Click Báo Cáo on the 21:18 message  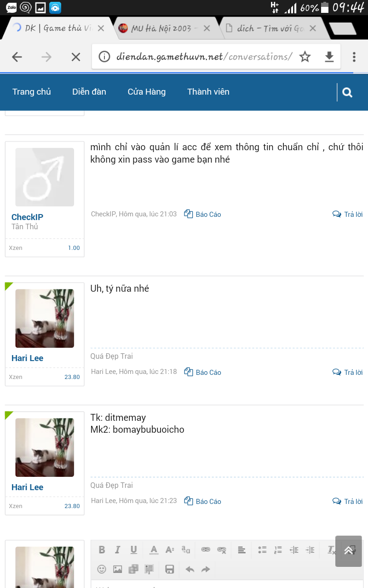pos(202,373)
